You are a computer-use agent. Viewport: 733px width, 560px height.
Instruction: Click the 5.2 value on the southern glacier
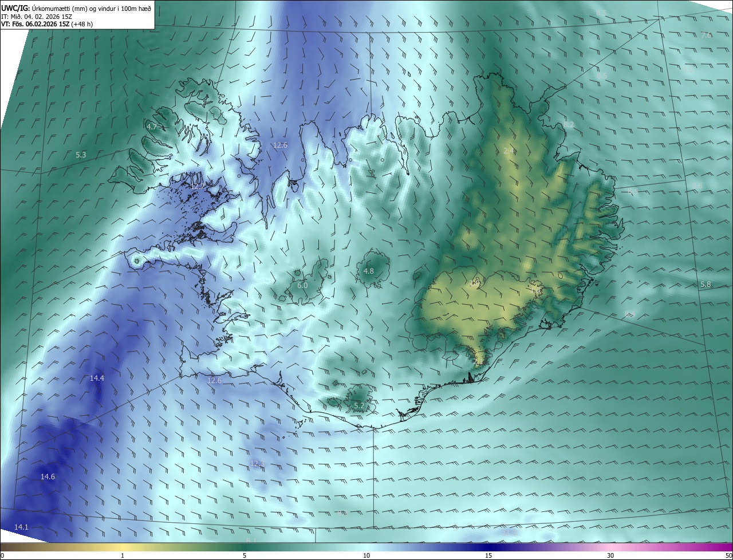pos(359,405)
